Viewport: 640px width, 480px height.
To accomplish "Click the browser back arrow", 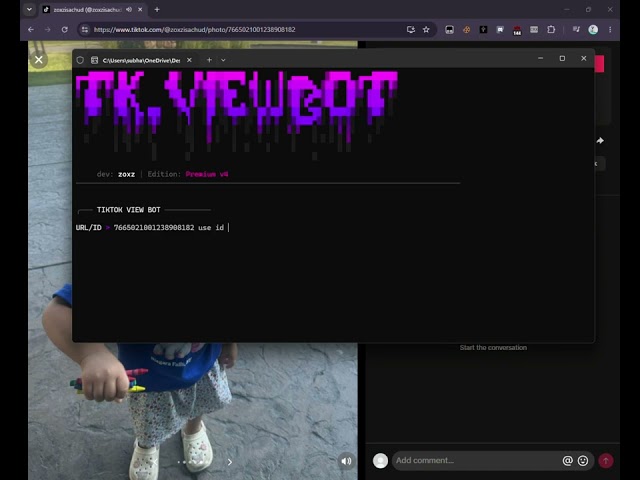I will [x=31, y=29].
